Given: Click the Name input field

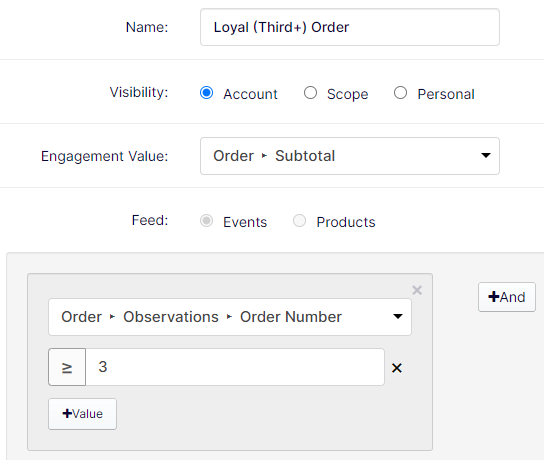Looking at the screenshot, I should pyautogui.click(x=350, y=27).
